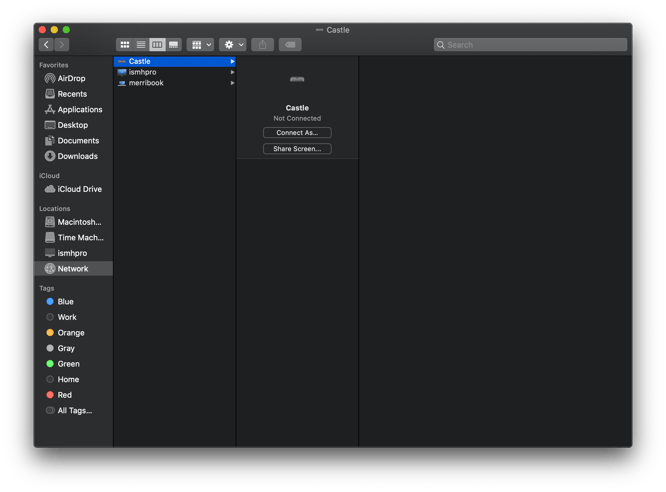Select ismhpro under Locations
This screenshot has height=492, width=666.
click(73, 253)
